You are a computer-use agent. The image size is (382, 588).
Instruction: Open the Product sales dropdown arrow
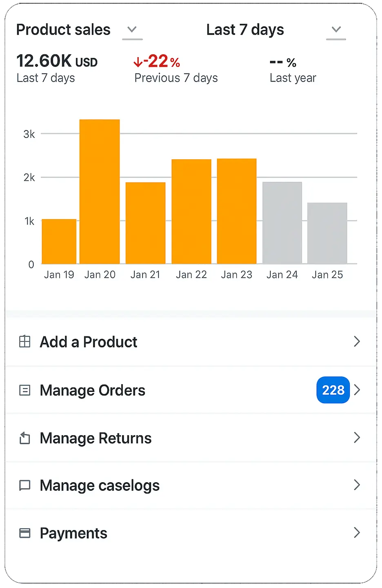pos(132,30)
